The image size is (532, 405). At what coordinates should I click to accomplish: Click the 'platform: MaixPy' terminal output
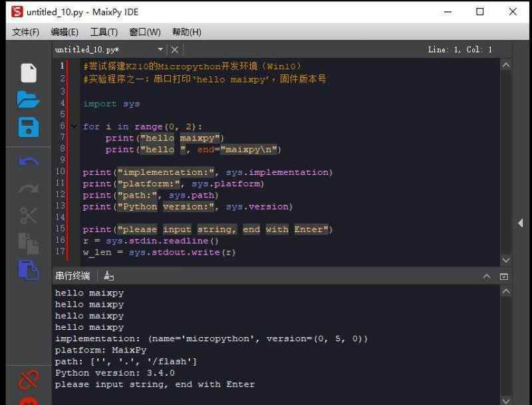[101, 350]
